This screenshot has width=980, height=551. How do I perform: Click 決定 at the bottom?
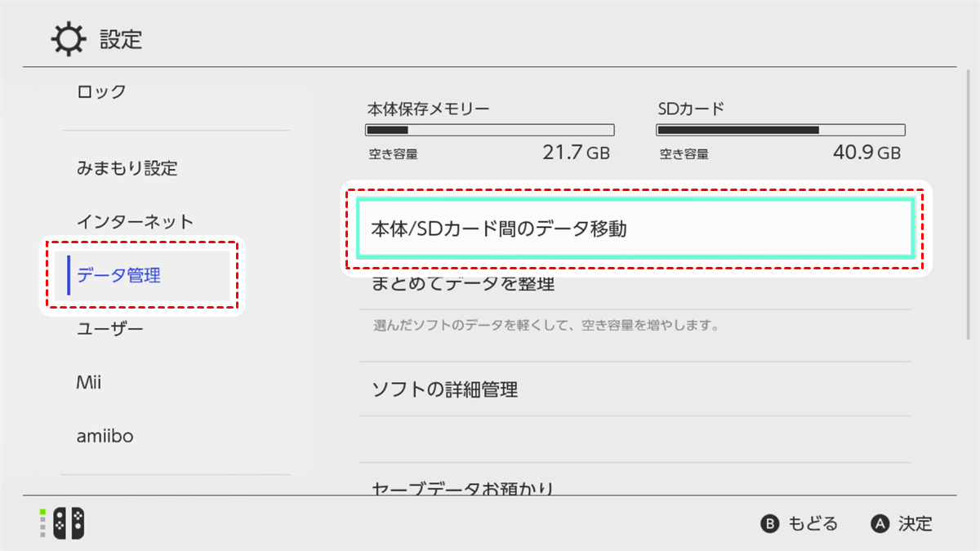(x=915, y=523)
